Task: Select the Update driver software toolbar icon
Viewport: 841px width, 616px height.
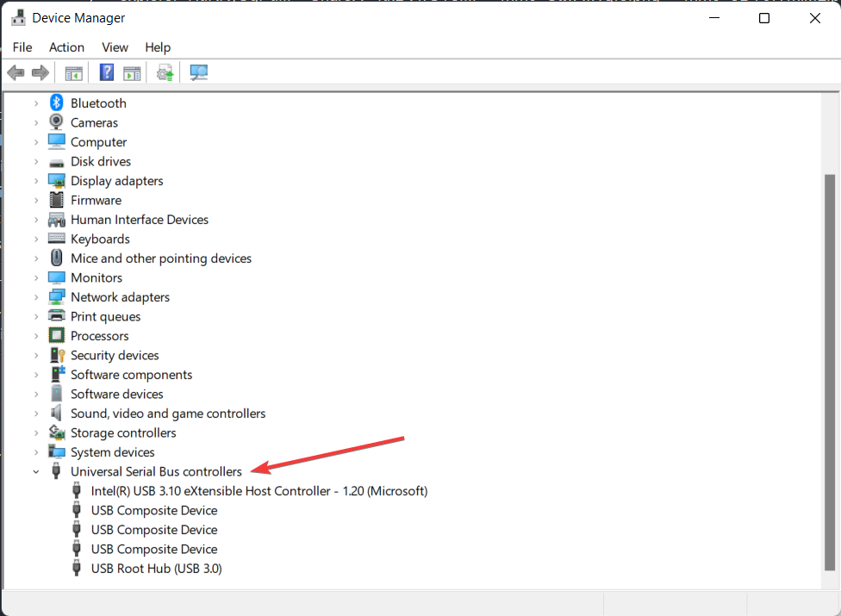Action: tap(165, 72)
